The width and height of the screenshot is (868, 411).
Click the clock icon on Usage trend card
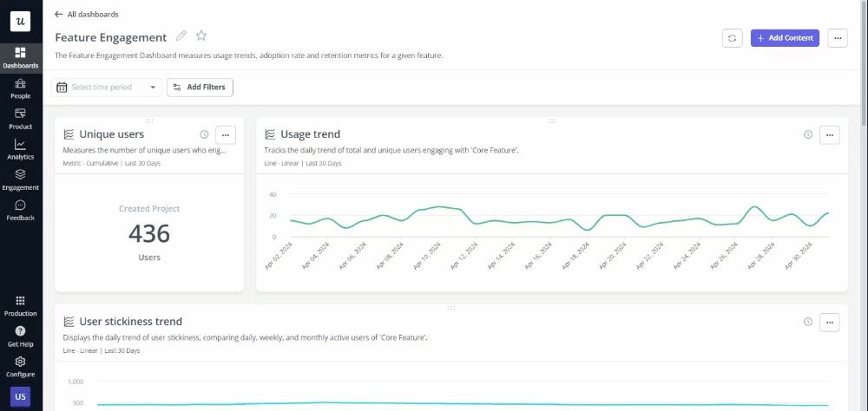[x=807, y=134]
